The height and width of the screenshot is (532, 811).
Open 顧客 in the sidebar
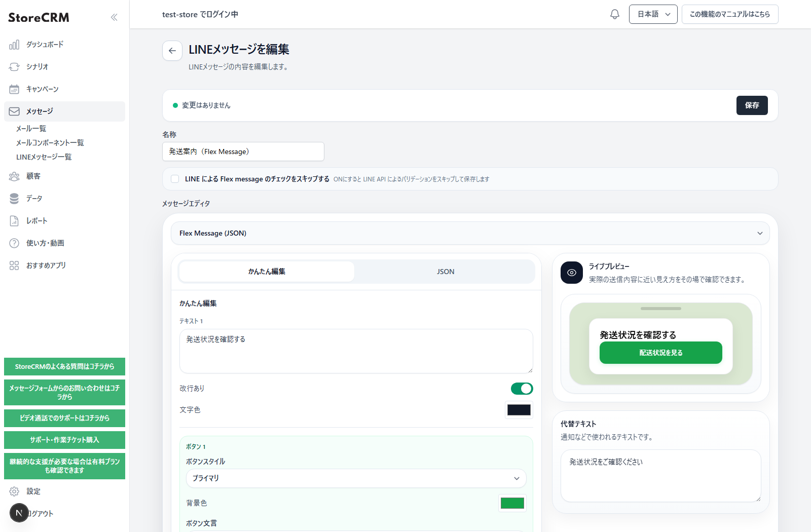point(64,176)
